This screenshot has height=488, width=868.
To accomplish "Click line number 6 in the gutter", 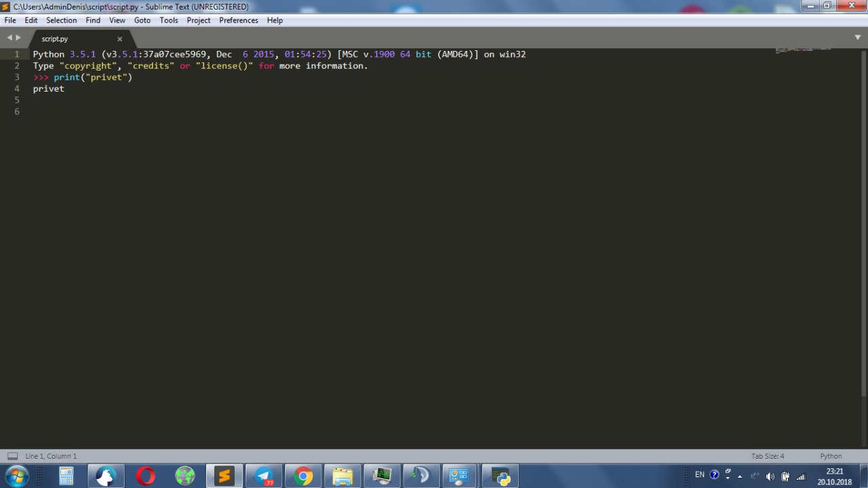I will tap(16, 111).
